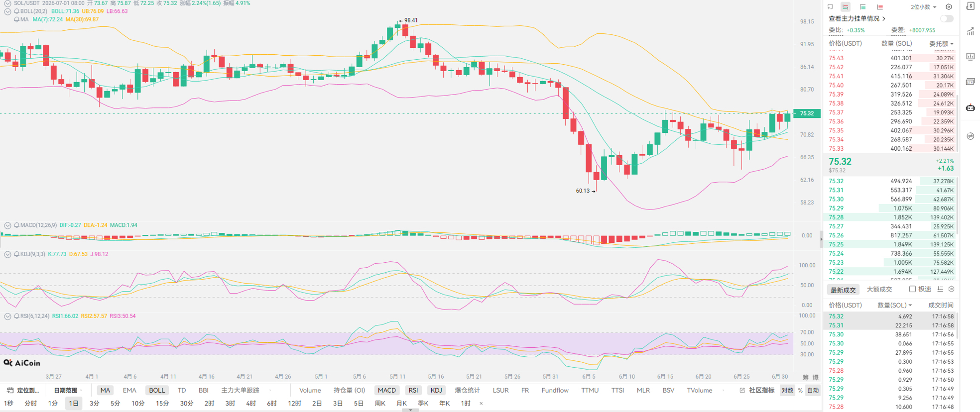
Task: Expand bottom panel handle below timeframes
Action: [x=410, y=411]
